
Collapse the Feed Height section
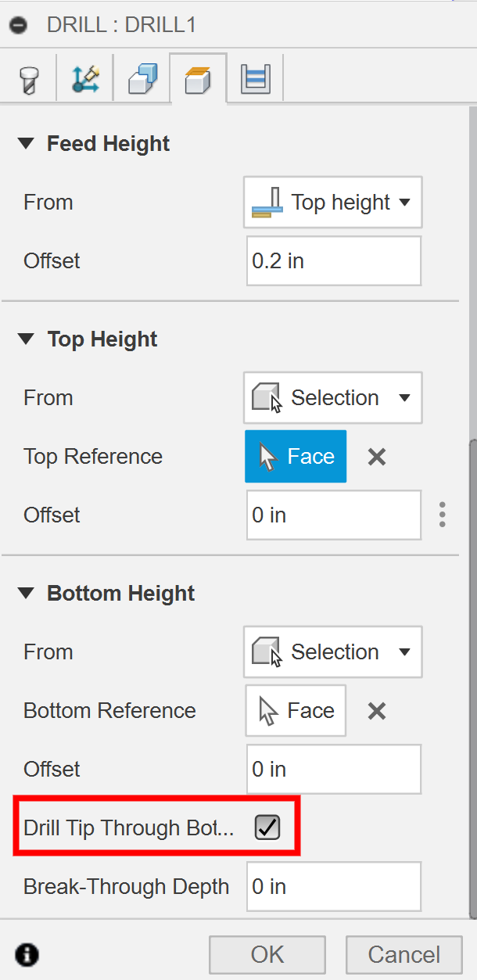[27, 144]
